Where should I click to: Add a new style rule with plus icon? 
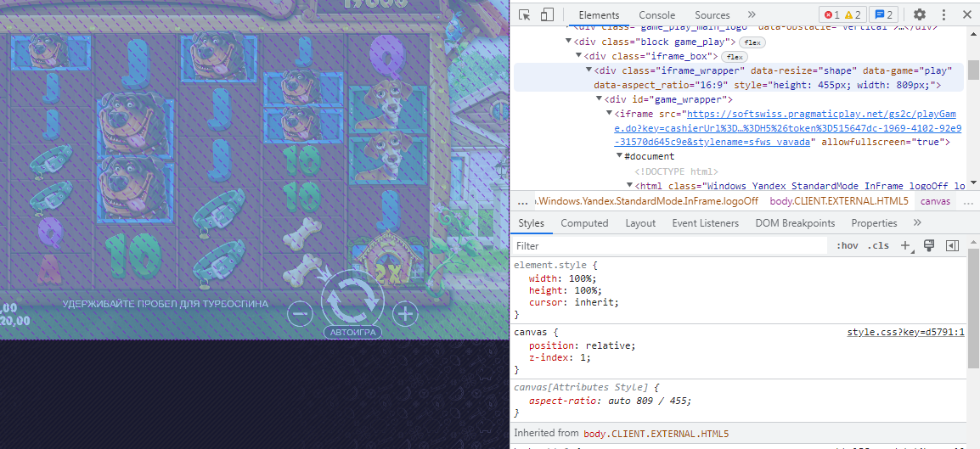coord(905,245)
